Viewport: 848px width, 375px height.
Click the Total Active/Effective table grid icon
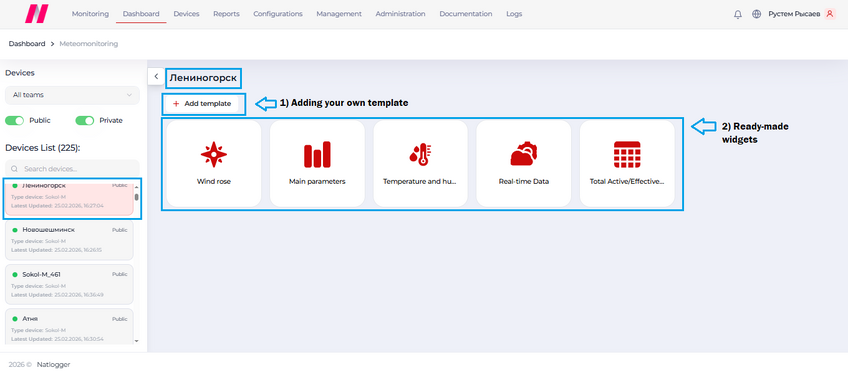click(627, 154)
